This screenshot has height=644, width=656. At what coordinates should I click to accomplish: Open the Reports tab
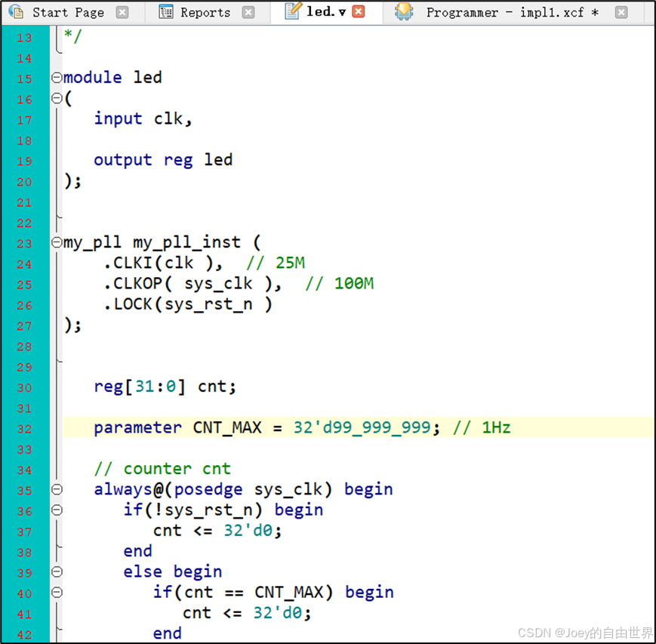205,13
